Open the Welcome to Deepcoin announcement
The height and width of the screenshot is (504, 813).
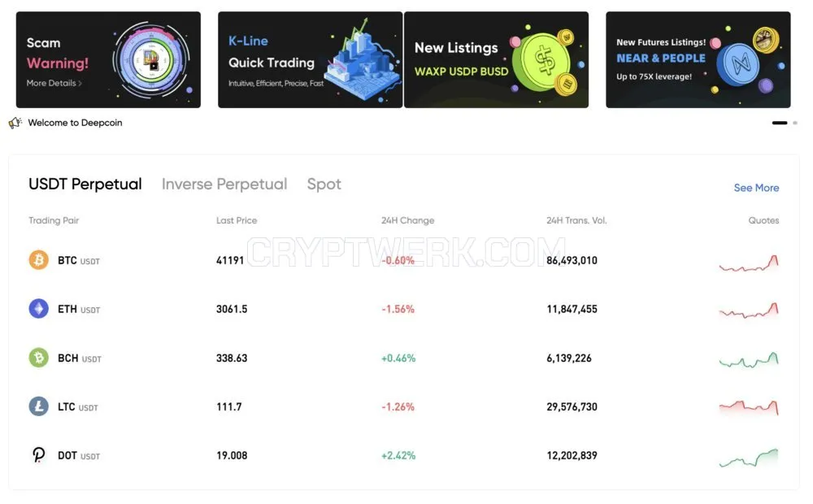point(75,123)
